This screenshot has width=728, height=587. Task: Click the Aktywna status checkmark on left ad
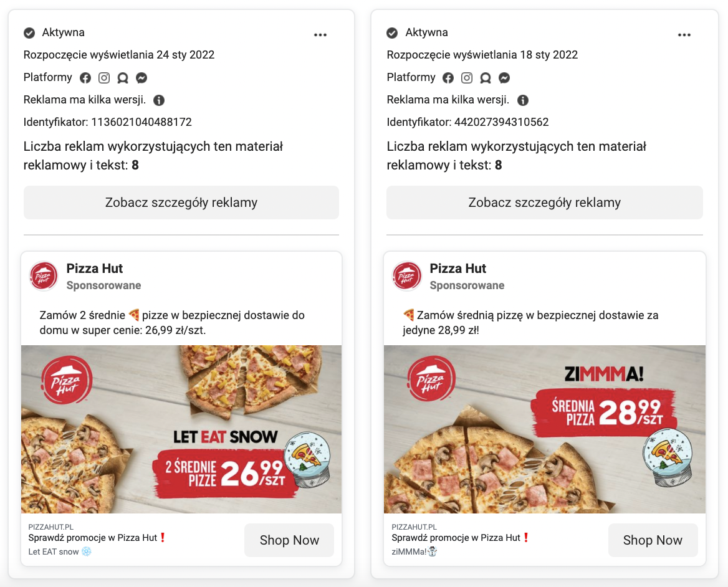point(29,33)
